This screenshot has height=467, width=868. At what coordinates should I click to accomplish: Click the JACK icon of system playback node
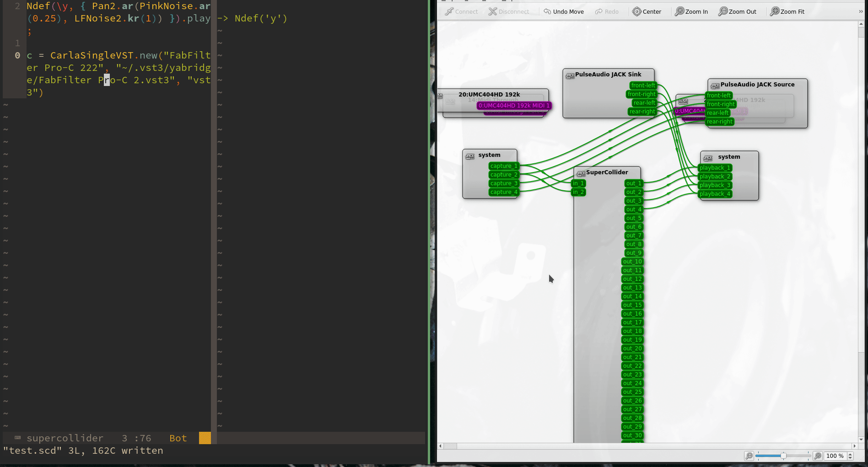708,158
